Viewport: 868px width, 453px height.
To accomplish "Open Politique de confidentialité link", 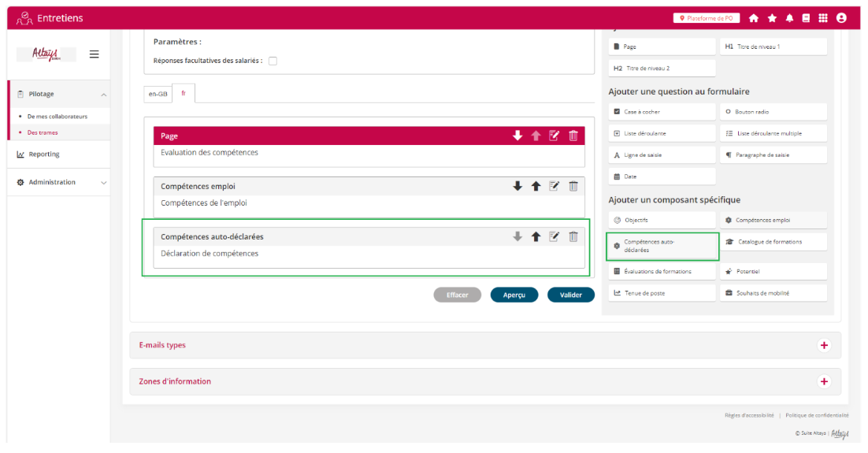I will tap(817, 415).
